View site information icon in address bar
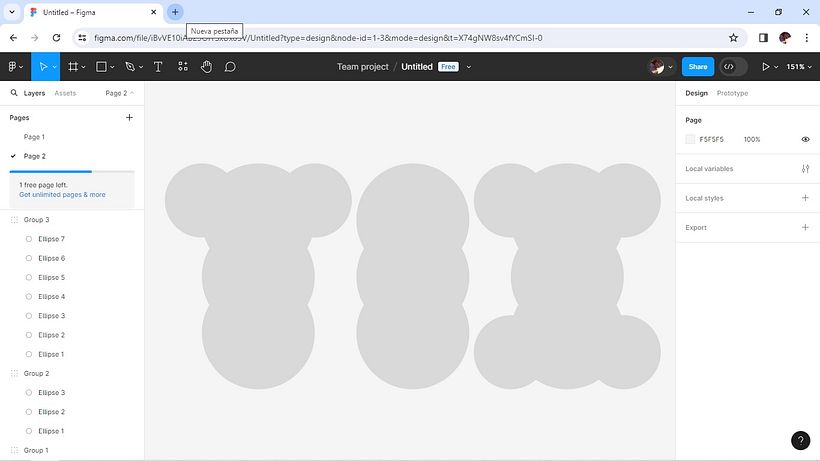The image size is (820, 461). click(x=82, y=38)
